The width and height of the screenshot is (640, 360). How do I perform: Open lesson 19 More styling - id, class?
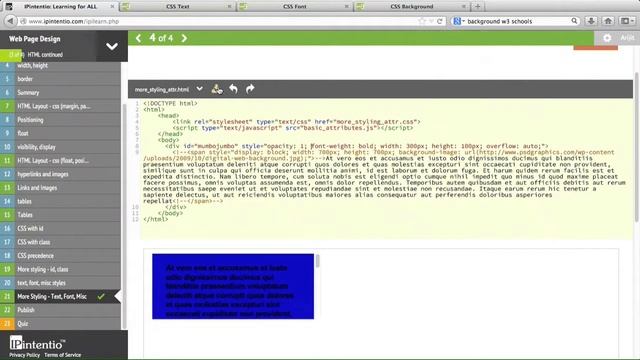(x=60, y=269)
